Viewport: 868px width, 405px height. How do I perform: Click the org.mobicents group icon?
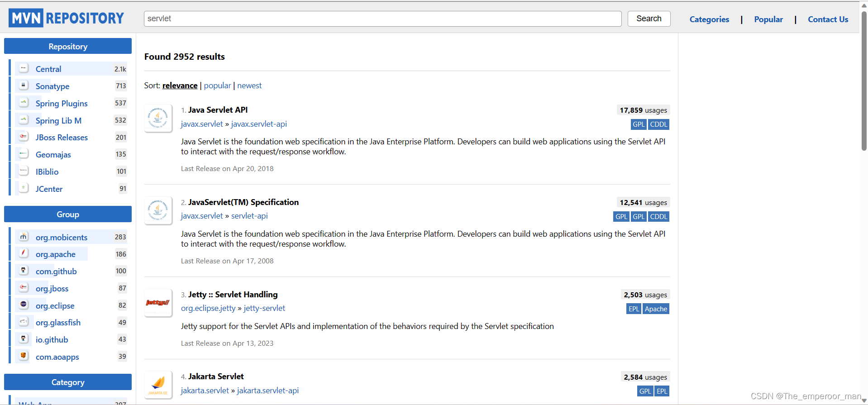click(x=24, y=237)
